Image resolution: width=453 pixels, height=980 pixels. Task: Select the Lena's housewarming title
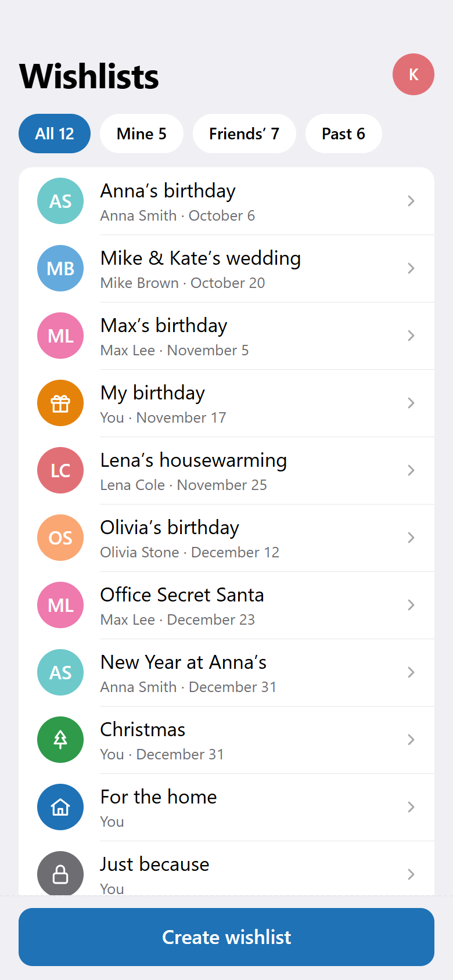(x=193, y=460)
